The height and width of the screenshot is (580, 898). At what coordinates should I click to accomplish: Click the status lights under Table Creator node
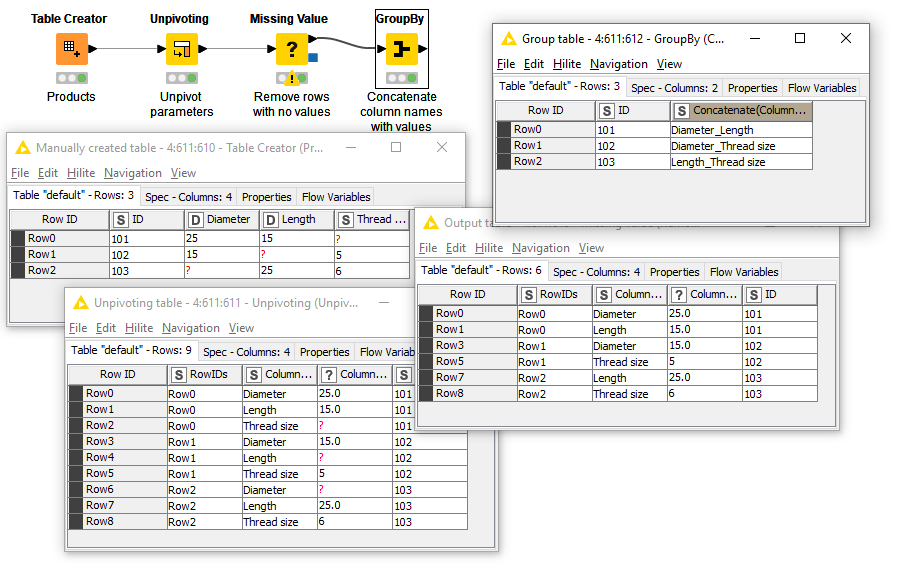(72, 78)
